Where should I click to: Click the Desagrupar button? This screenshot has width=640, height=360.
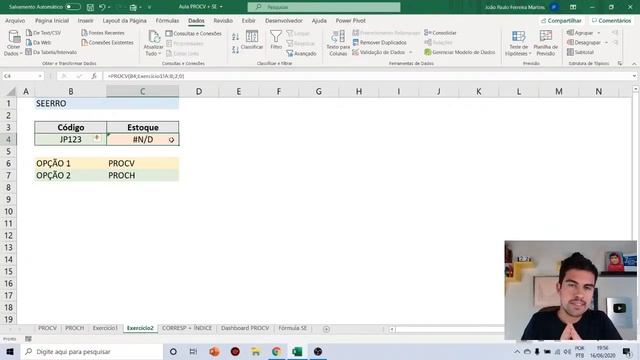(584, 42)
